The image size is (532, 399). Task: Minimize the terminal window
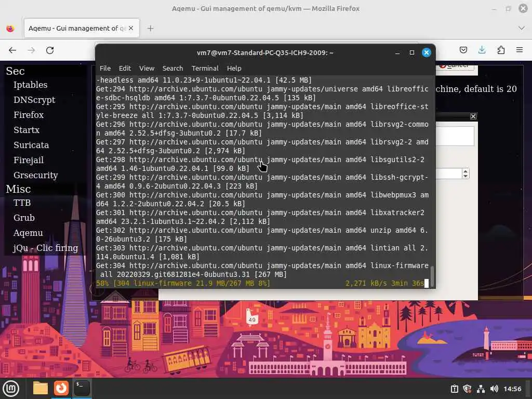pyautogui.click(x=397, y=52)
